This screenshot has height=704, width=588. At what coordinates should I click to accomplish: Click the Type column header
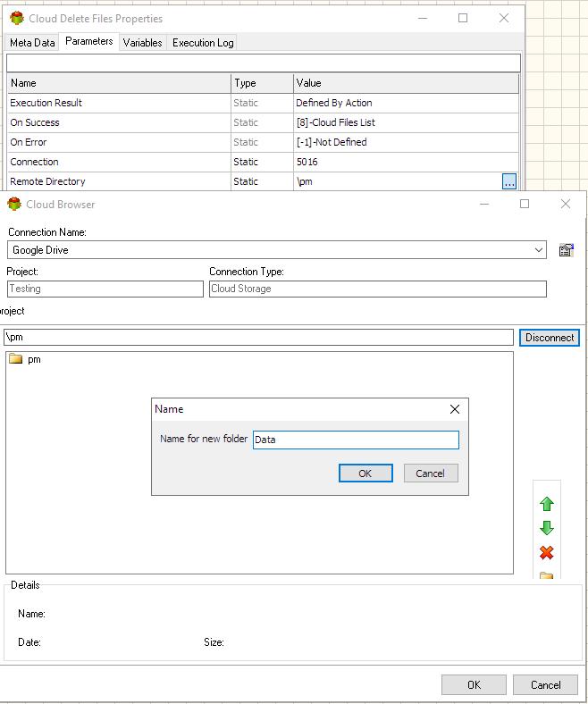coord(263,83)
